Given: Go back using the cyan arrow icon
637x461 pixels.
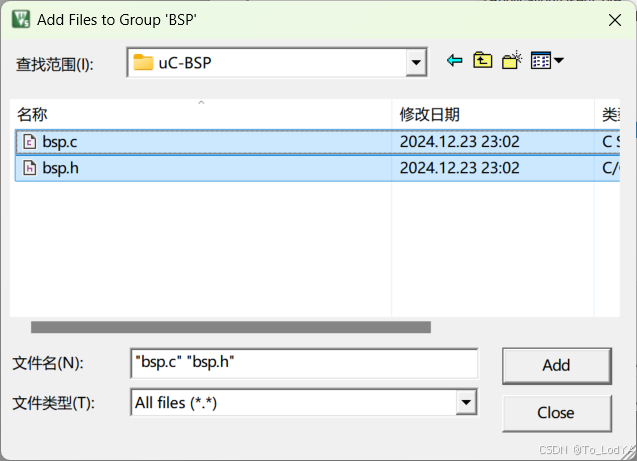Looking at the screenshot, I should (x=454, y=61).
